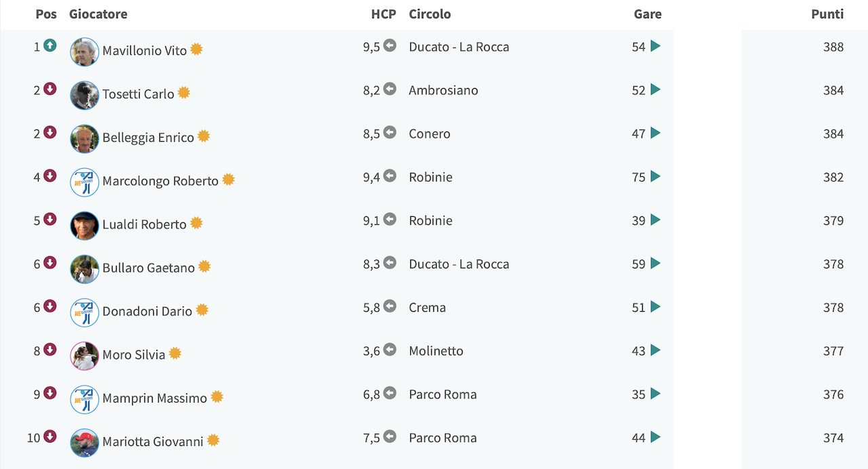Click the sun badge beside Moro Silvia
The image size is (868, 469).
tap(175, 353)
